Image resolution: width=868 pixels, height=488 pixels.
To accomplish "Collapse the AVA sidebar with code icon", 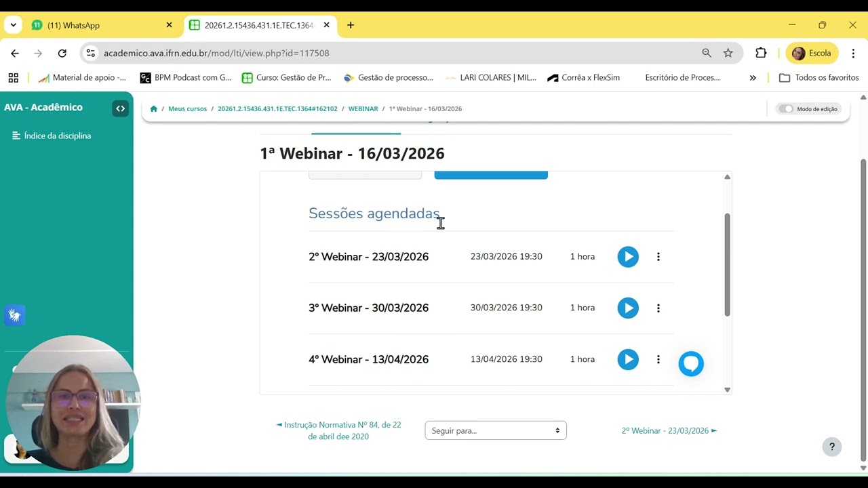I will coord(121,108).
